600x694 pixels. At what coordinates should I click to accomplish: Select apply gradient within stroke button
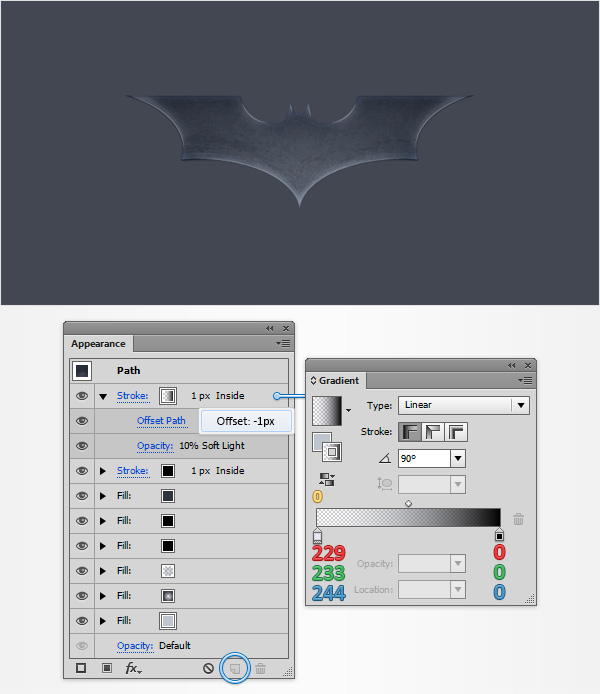click(410, 432)
